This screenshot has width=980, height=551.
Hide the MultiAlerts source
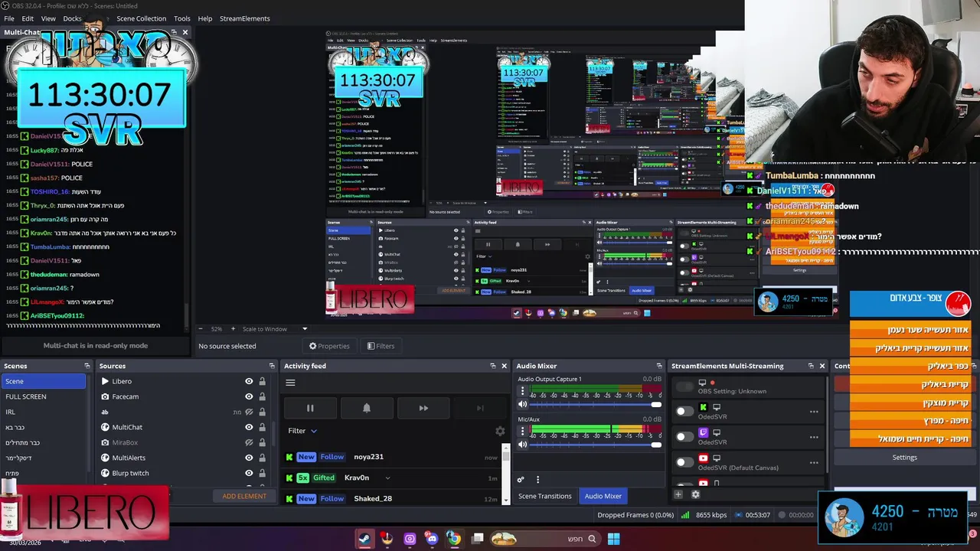tap(249, 458)
